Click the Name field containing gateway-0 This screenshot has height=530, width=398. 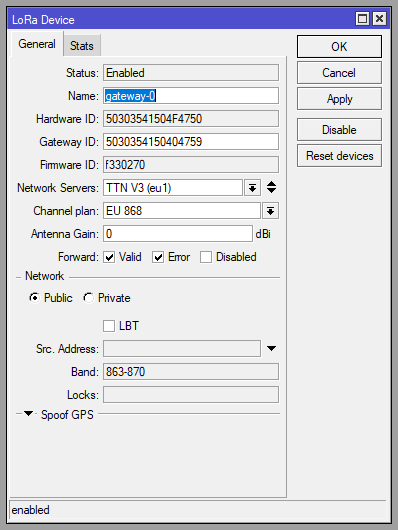click(x=191, y=96)
